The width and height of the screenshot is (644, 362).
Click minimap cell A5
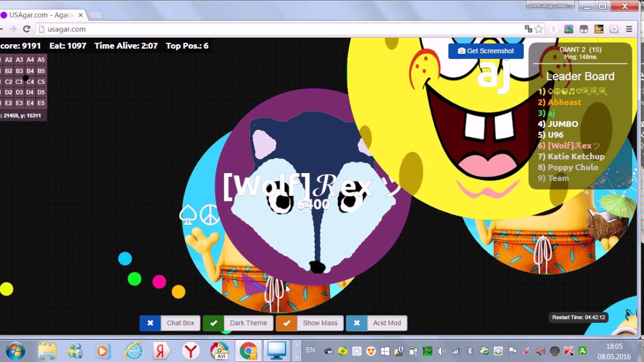point(41,60)
